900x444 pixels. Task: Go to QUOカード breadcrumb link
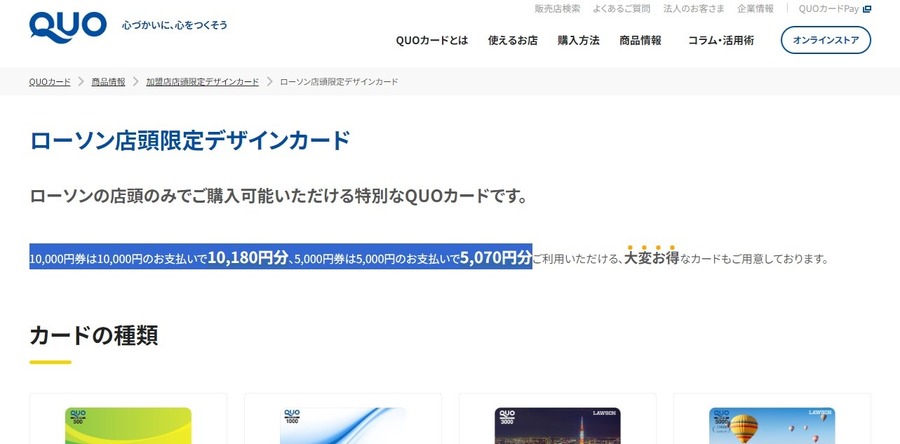[x=50, y=81]
